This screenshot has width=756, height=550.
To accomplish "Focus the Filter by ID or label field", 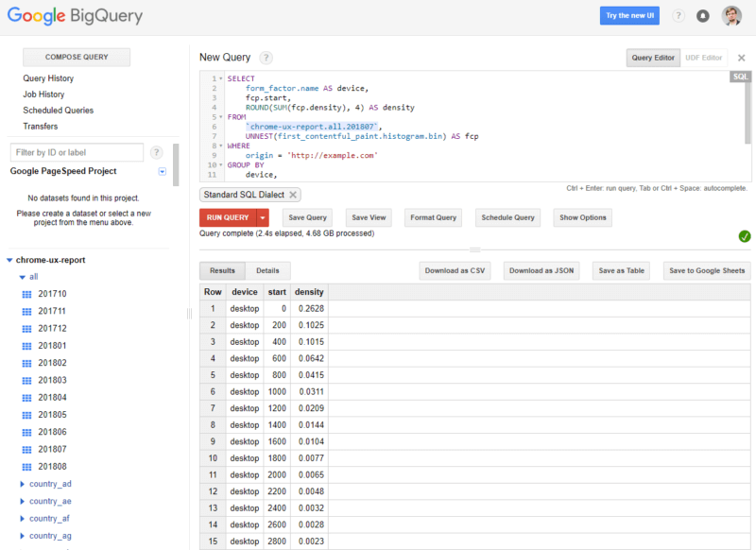I will tap(77, 153).
